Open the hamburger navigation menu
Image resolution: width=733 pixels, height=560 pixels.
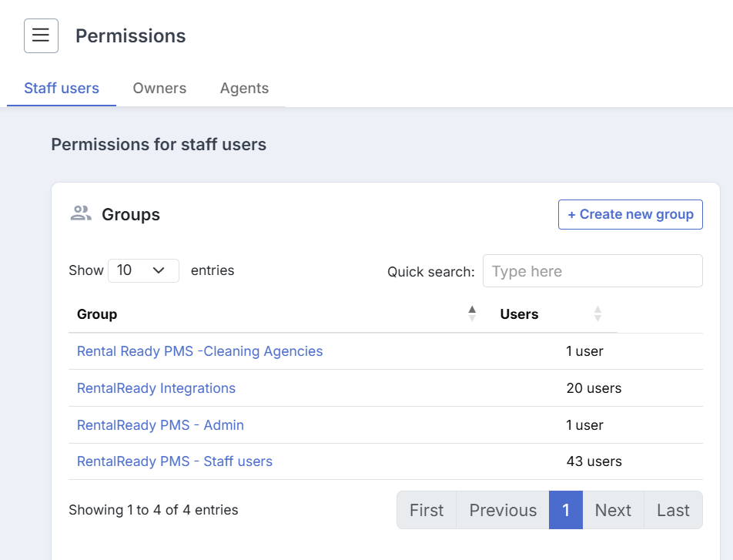[41, 35]
